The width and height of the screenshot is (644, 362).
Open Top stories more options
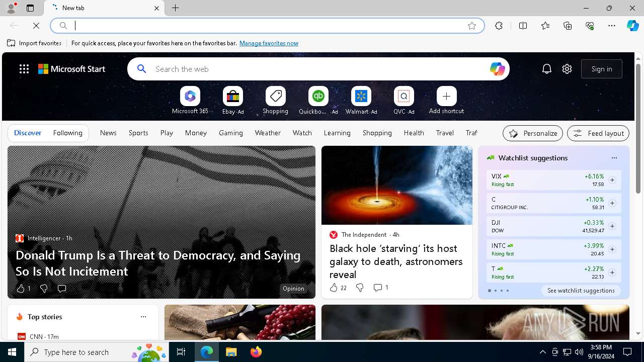pos(143,317)
